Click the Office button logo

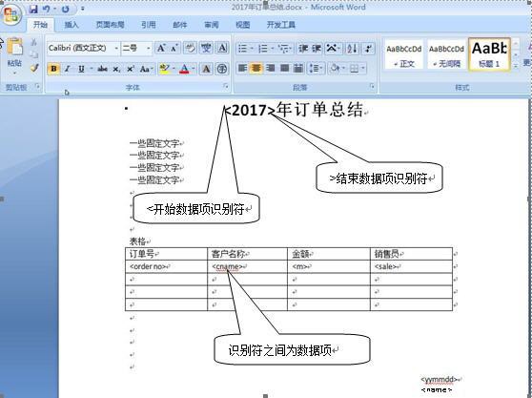(x=11, y=15)
